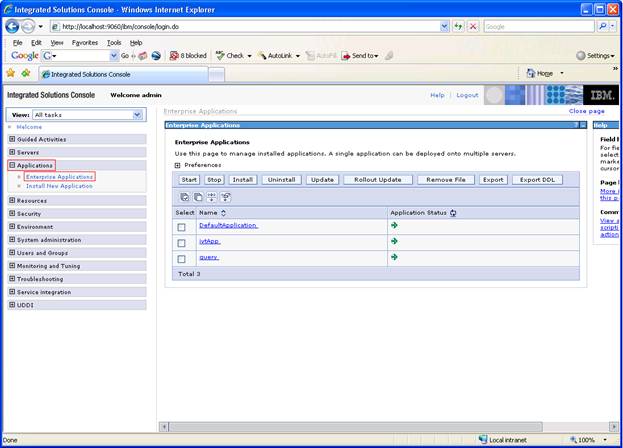Run the search with the magnifier icon
The image size is (623, 448).
click(603, 26)
